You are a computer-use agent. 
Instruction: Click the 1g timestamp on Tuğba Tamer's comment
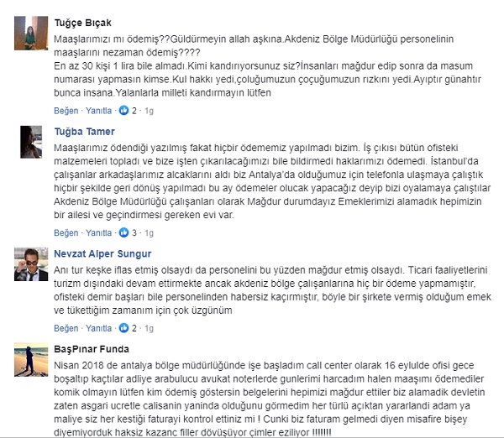pos(150,232)
